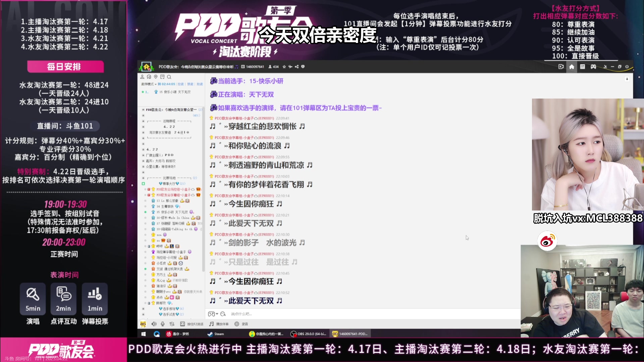Click the online user count 434
Image resolution: width=644 pixels, height=362 pixels.
(274, 67)
